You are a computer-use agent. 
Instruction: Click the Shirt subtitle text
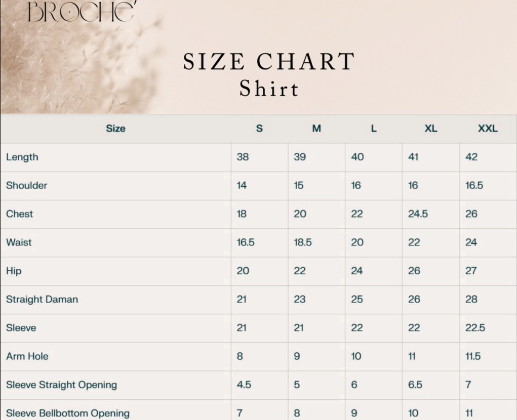tap(269, 89)
